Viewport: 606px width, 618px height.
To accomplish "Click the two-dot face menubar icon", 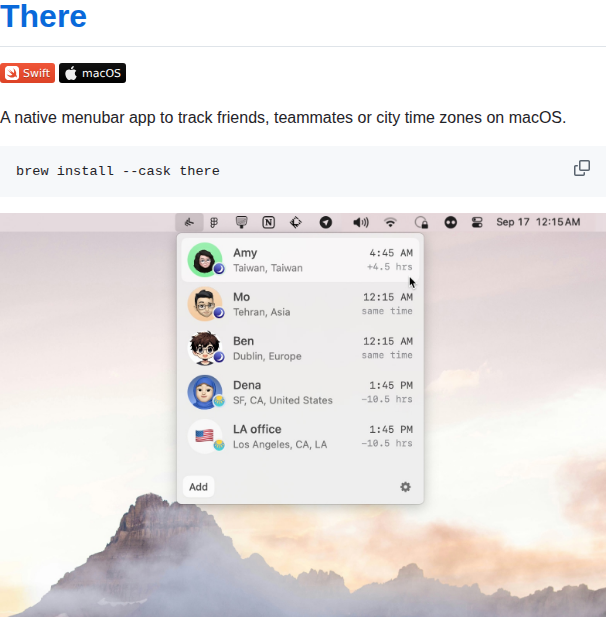I will 450,223.
